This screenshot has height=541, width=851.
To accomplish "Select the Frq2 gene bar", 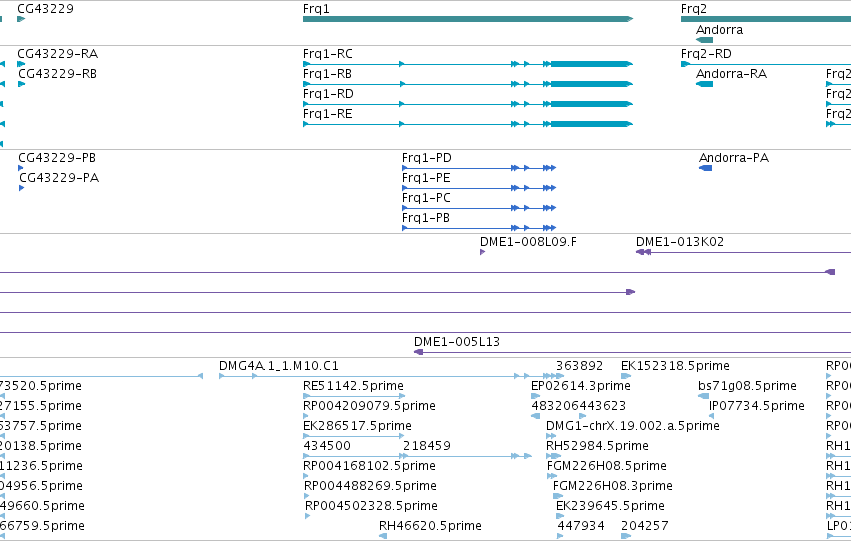I will pos(766,19).
